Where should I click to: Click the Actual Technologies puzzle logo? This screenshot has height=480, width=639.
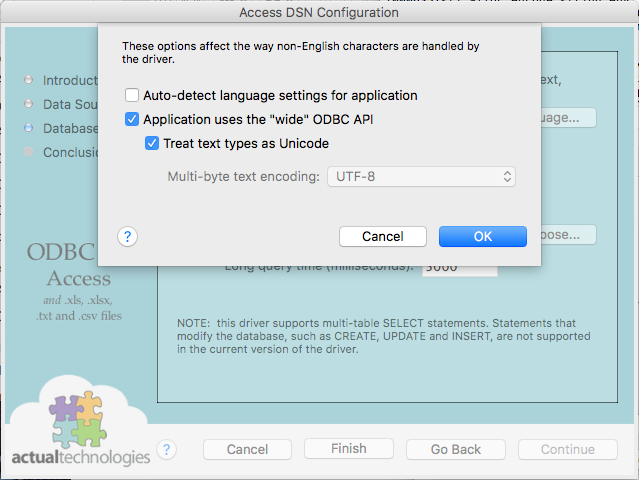(73, 417)
